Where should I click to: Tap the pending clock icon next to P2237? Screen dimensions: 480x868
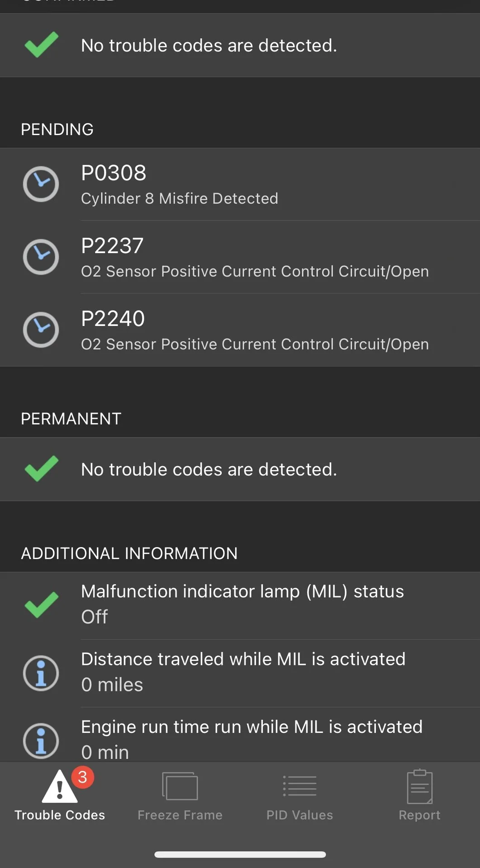pos(41,257)
